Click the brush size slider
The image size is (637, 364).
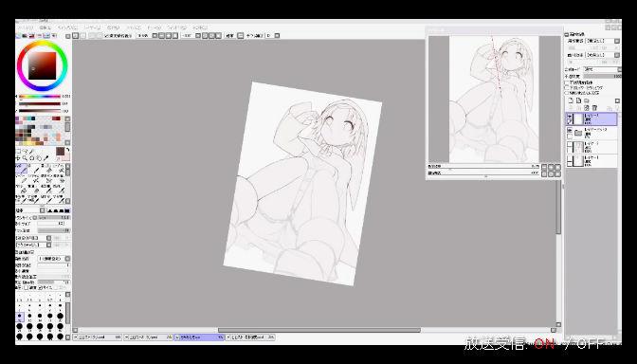(54, 218)
